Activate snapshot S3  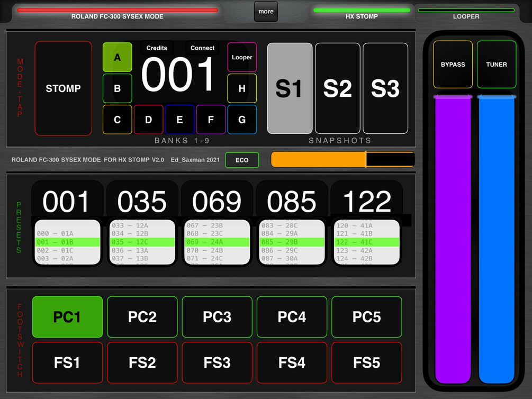(385, 88)
